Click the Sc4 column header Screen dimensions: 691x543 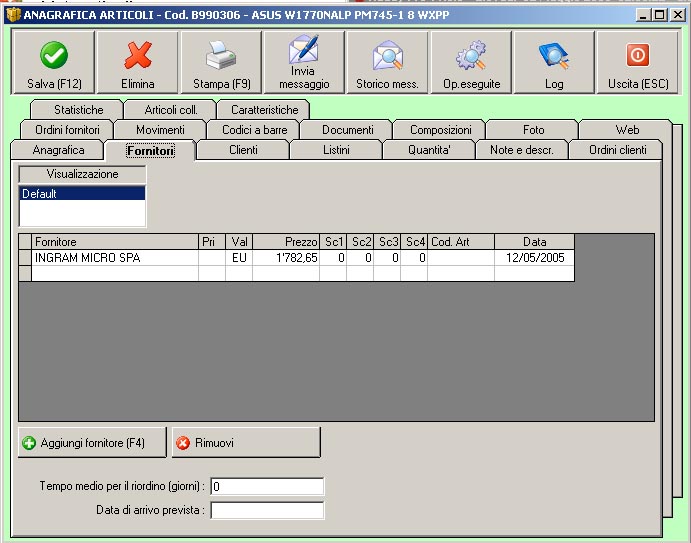point(414,242)
